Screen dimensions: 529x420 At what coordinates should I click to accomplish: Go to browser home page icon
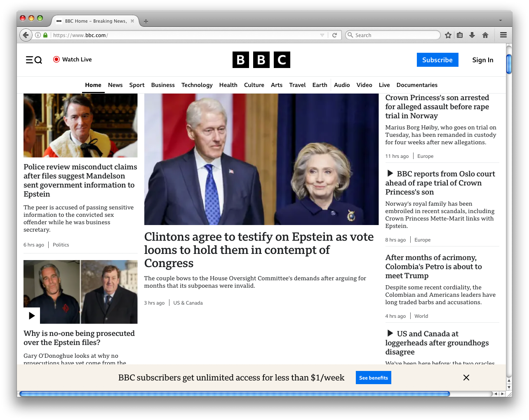(x=485, y=35)
